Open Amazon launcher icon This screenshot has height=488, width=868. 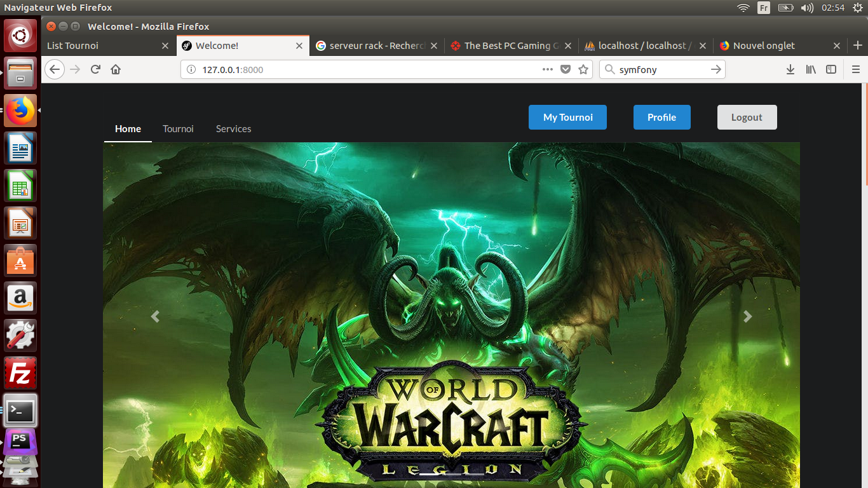tap(21, 298)
